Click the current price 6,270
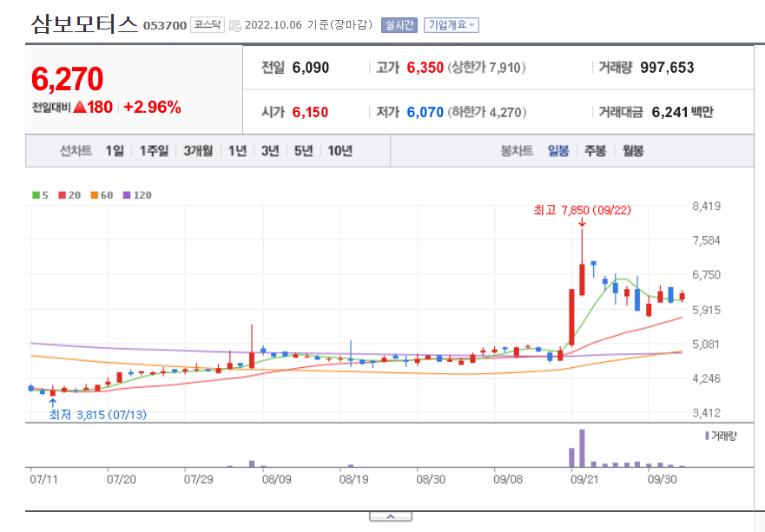 click(68, 79)
